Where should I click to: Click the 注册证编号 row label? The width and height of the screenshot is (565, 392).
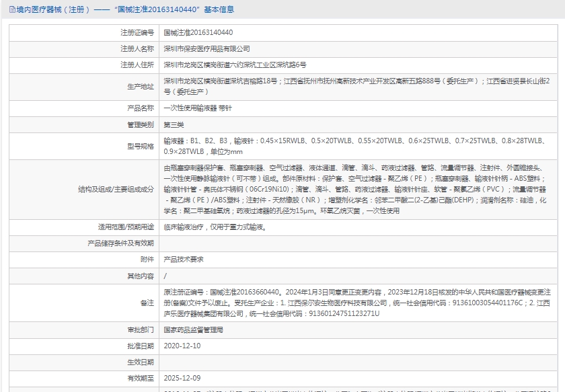pos(137,32)
